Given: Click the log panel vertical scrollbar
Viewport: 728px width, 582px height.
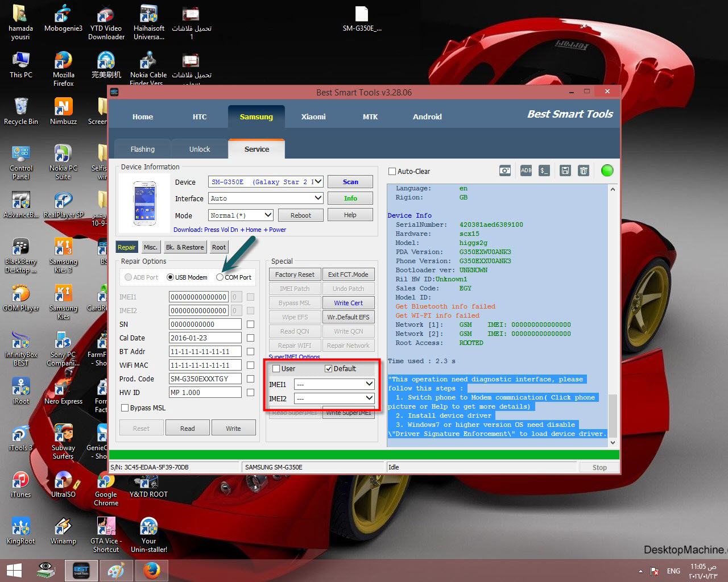Looking at the screenshot, I should 613,315.
